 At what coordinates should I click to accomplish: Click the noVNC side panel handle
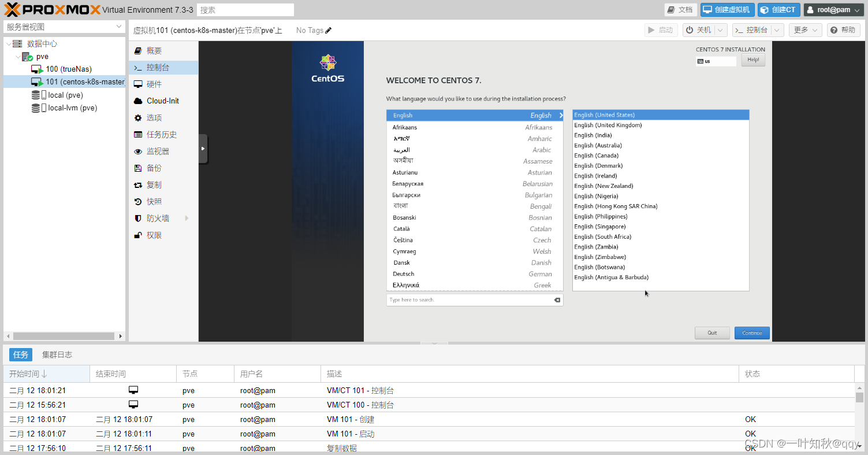click(203, 149)
